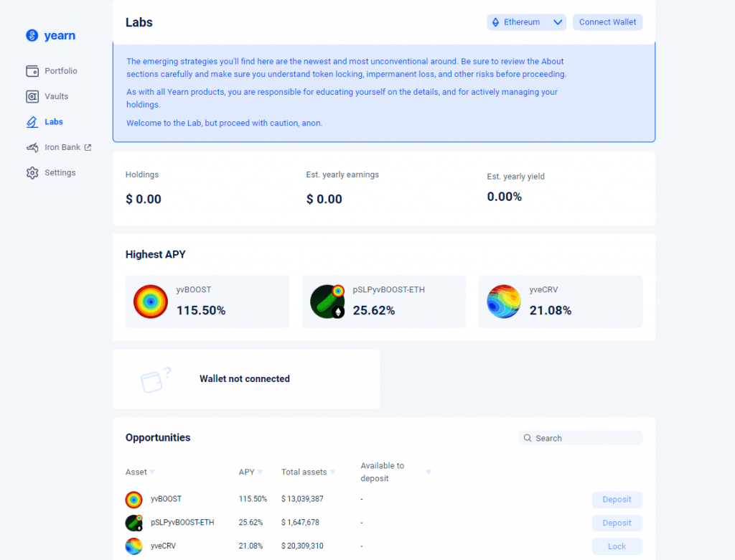This screenshot has height=560, width=735.
Task: Open the Iron Bank link
Action: pyautogui.click(x=62, y=147)
